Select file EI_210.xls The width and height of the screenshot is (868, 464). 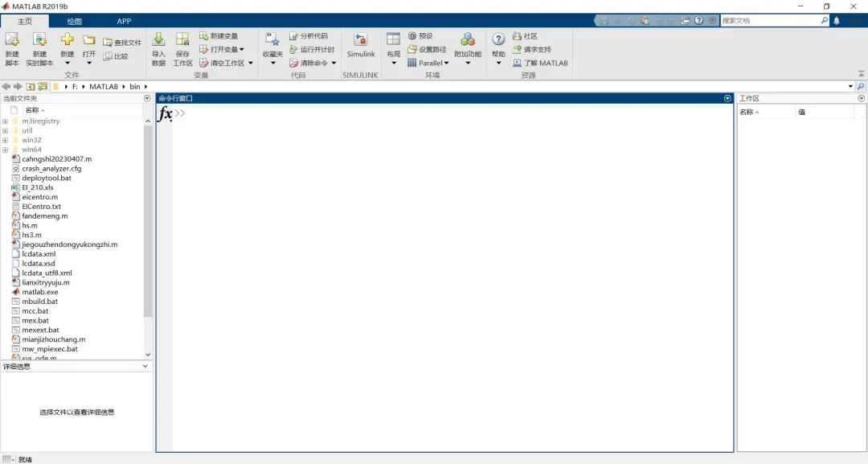click(37, 187)
